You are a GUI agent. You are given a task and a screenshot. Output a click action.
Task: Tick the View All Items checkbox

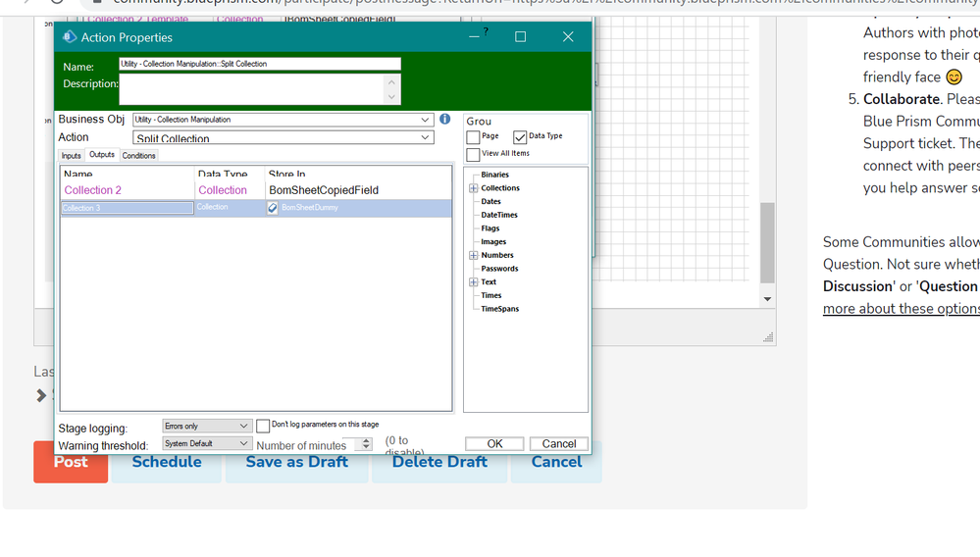[x=473, y=155]
